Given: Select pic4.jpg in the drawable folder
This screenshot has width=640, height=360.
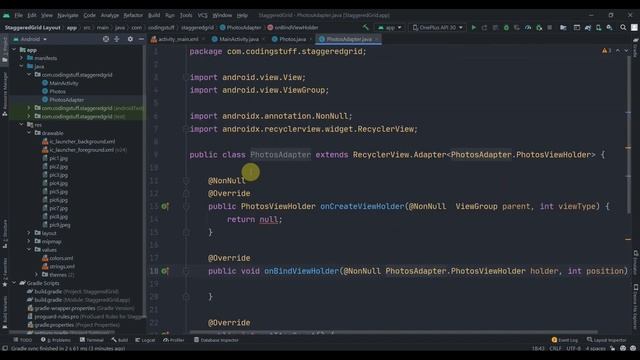Looking at the screenshot, I should tap(58, 183).
